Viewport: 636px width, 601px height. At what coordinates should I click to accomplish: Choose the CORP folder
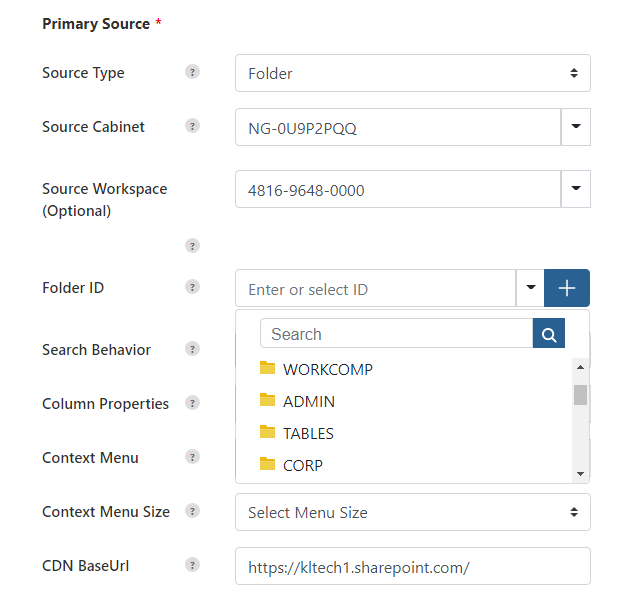(291, 465)
